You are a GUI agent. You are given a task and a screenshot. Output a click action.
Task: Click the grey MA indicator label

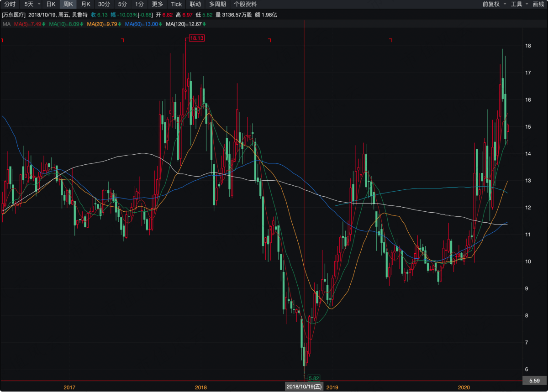(x=6, y=24)
